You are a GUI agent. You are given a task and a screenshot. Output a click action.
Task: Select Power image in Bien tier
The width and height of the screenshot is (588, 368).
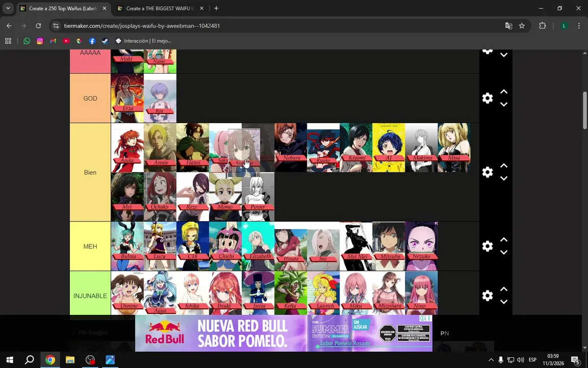(258, 197)
